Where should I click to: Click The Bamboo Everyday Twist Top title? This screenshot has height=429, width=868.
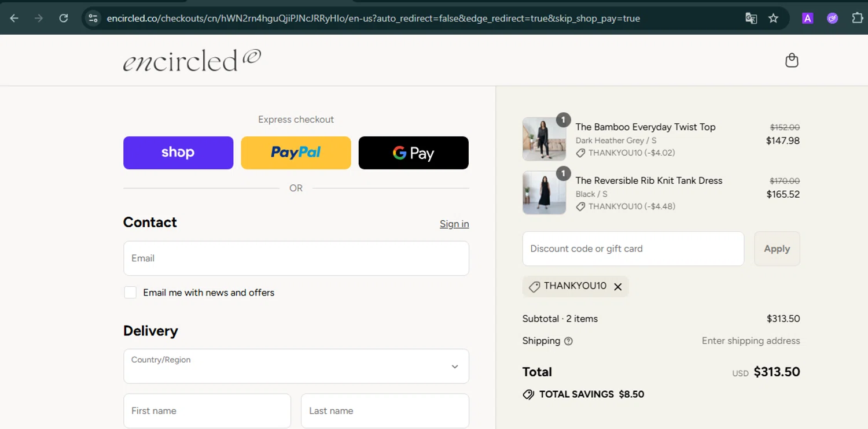(645, 127)
